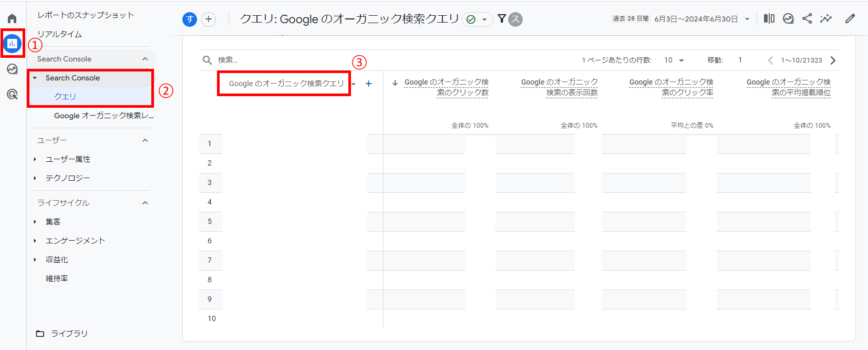Click the filter funnel icon

click(x=502, y=19)
